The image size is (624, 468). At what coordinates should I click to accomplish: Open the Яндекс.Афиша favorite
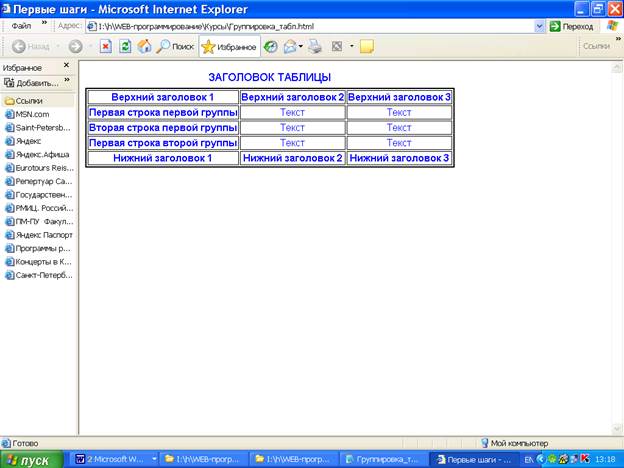pyautogui.click(x=37, y=155)
